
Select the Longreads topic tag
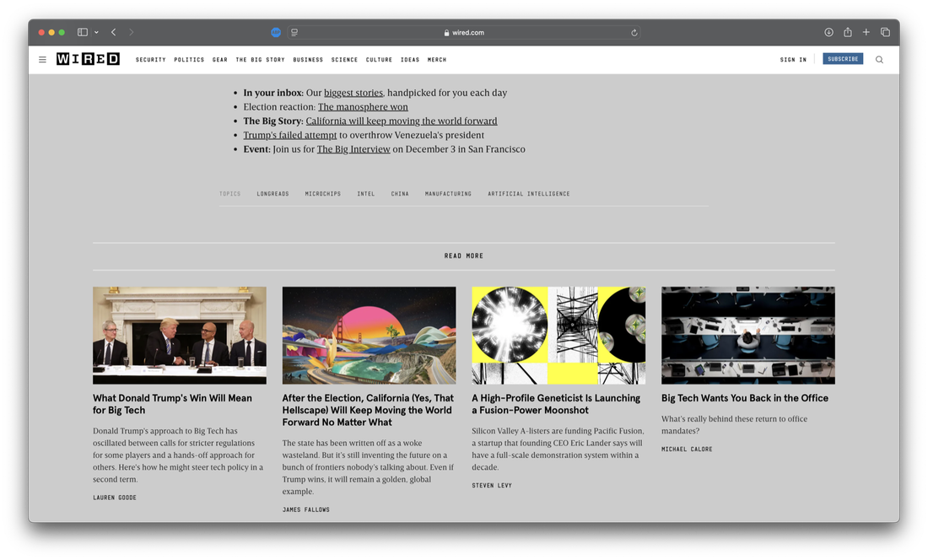[x=272, y=194]
